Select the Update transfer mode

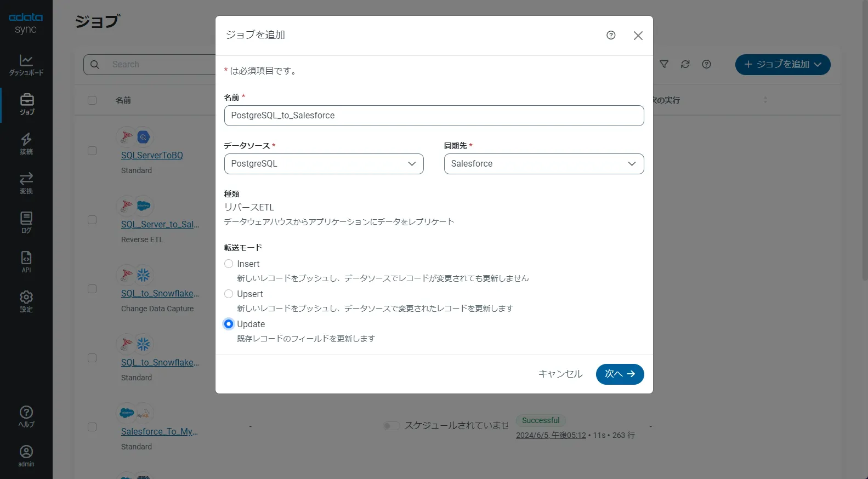[x=229, y=324]
